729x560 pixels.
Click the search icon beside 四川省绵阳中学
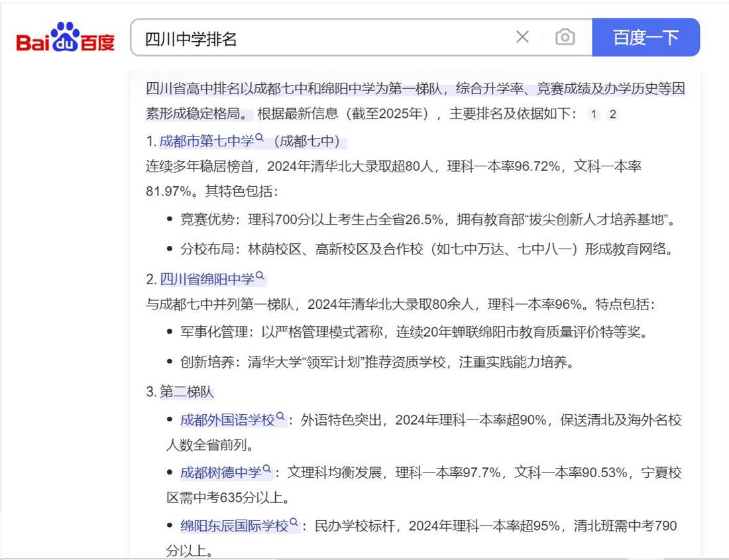pyautogui.click(x=260, y=276)
